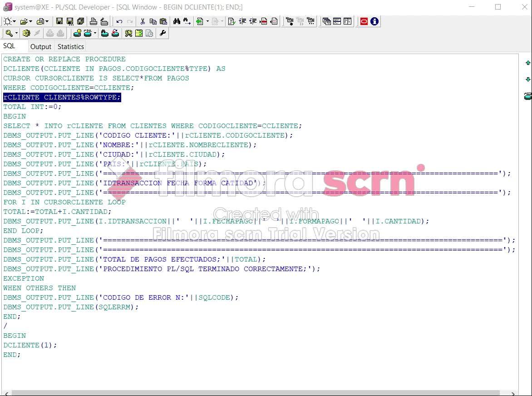Click the Copy icon
The width and height of the screenshot is (532, 396).
coord(153,21)
